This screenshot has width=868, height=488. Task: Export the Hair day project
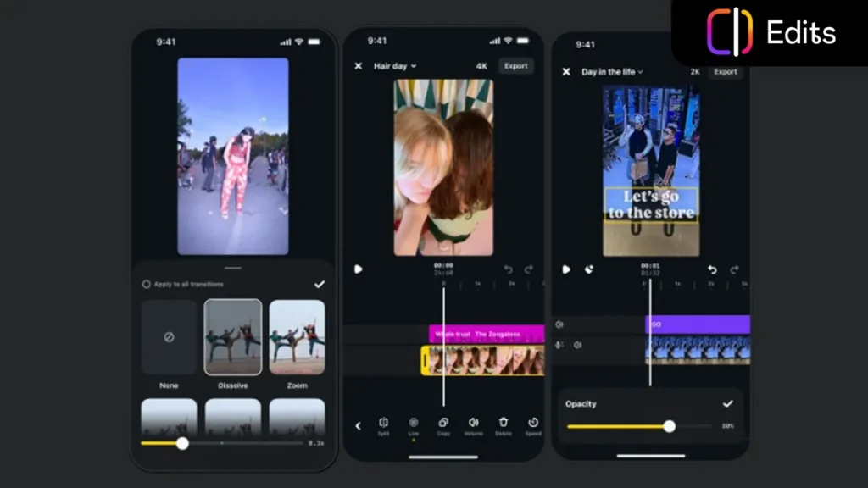pos(516,66)
